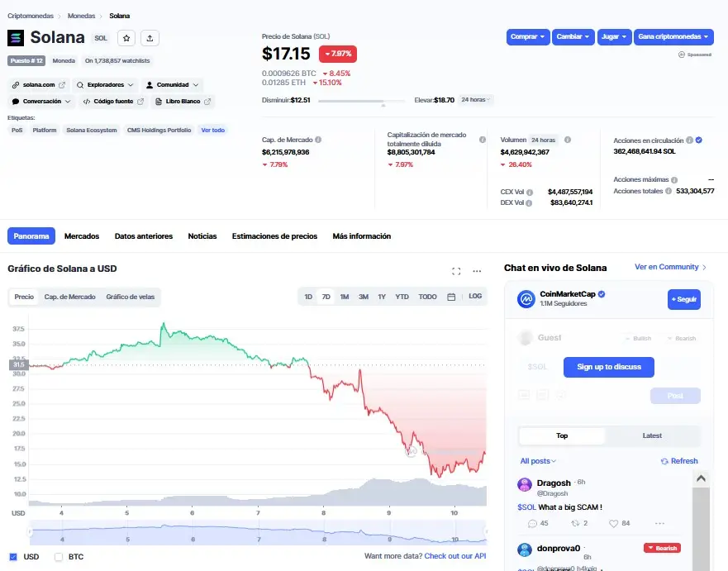Image resolution: width=728 pixels, height=571 pixels.
Task: Open Dragosh post options ellipsis
Action: (x=659, y=523)
